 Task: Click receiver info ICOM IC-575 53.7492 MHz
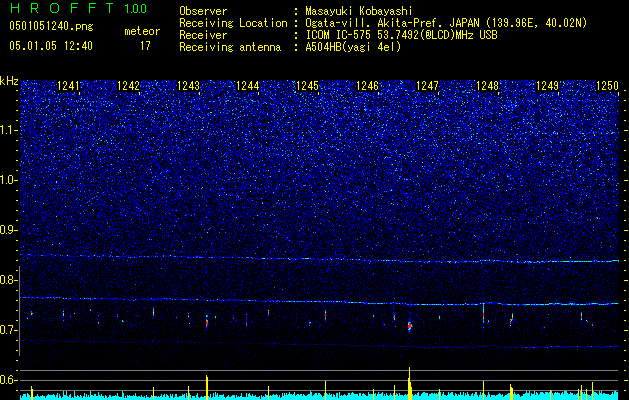401,35
